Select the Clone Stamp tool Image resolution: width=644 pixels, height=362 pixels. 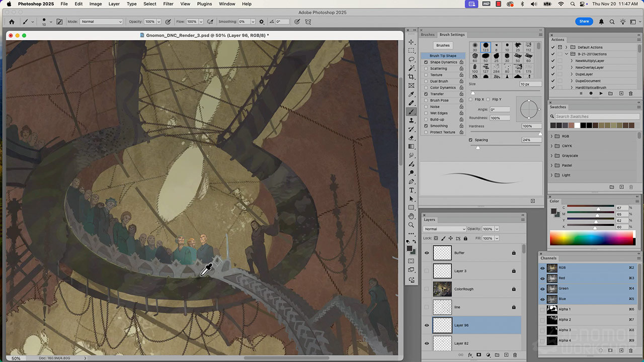click(412, 121)
